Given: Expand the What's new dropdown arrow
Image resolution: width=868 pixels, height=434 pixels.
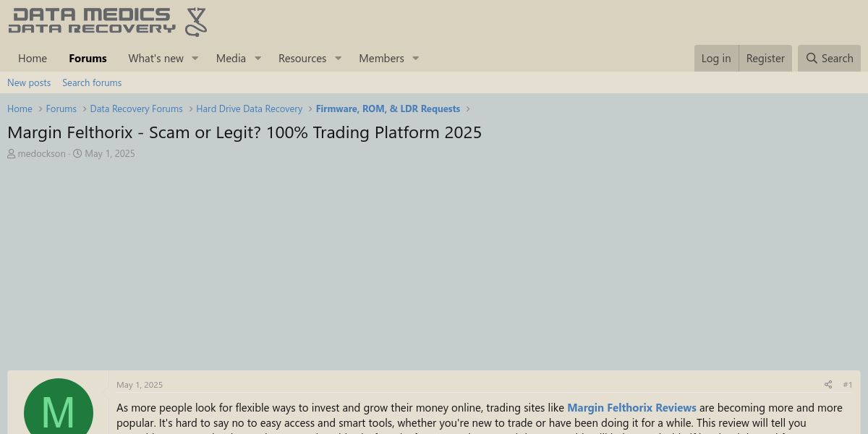Looking at the screenshot, I should [195, 59].
